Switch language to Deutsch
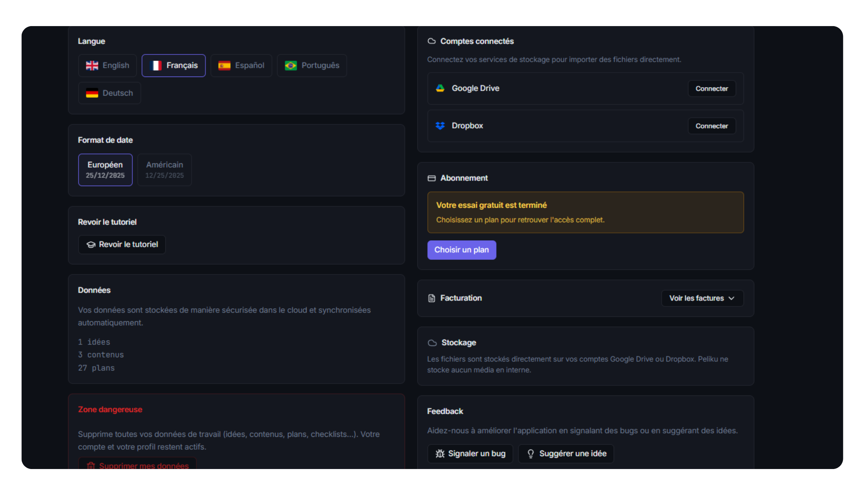 109,93
